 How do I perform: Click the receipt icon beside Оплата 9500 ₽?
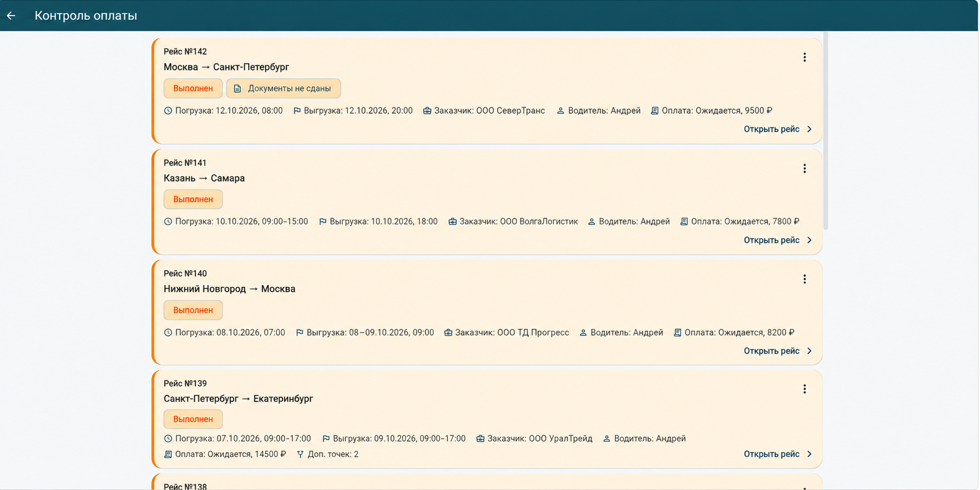click(655, 110)
